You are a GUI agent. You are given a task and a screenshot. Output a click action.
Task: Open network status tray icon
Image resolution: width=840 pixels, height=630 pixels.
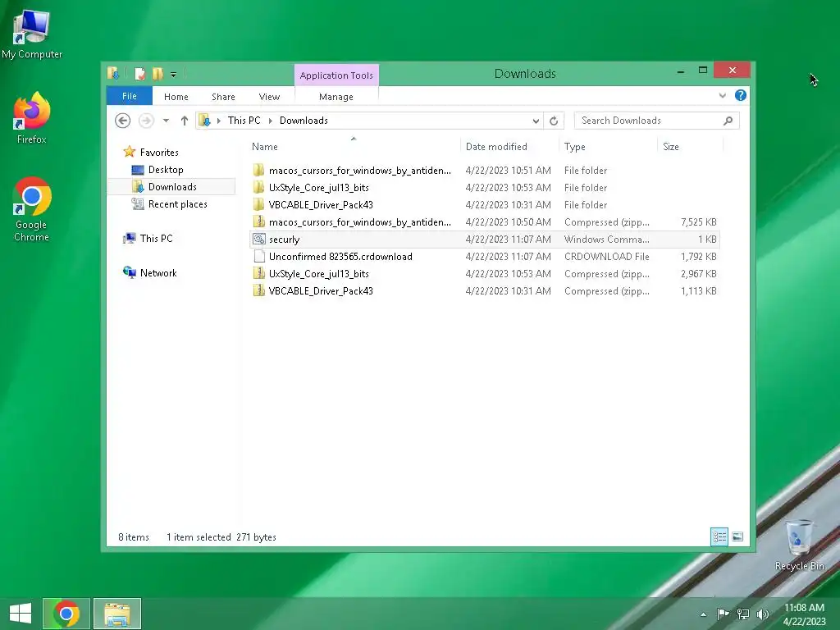743,614
